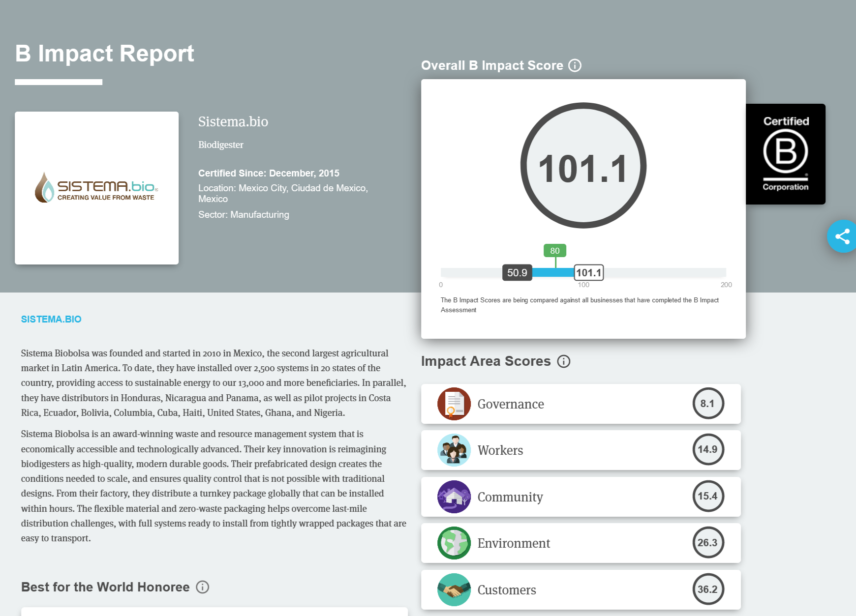Click the 'Location: Mexico City' text
Screen dimensions: 856x616
(283, 193)
